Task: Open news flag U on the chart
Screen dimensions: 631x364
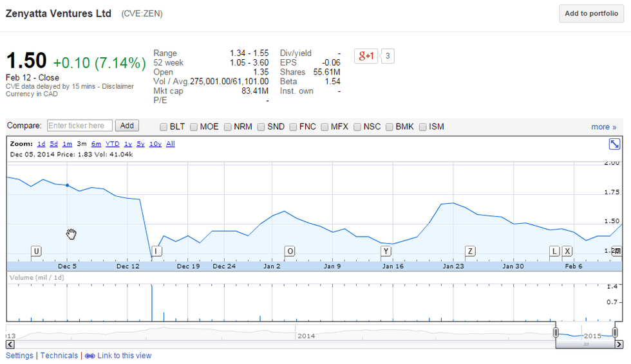Action: [x=36, y=251]
